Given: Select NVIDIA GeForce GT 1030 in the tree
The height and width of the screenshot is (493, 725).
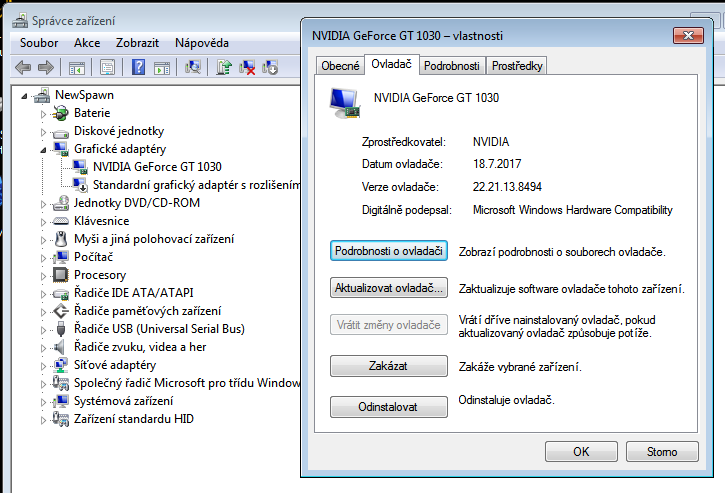Looking at the screenshot, I should [157, 166].
